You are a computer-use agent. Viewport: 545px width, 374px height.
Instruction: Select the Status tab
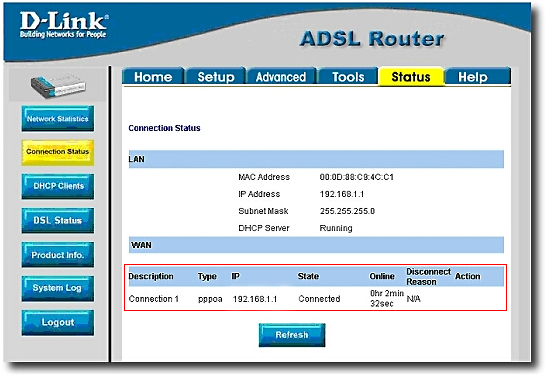[x=411, y=76]
